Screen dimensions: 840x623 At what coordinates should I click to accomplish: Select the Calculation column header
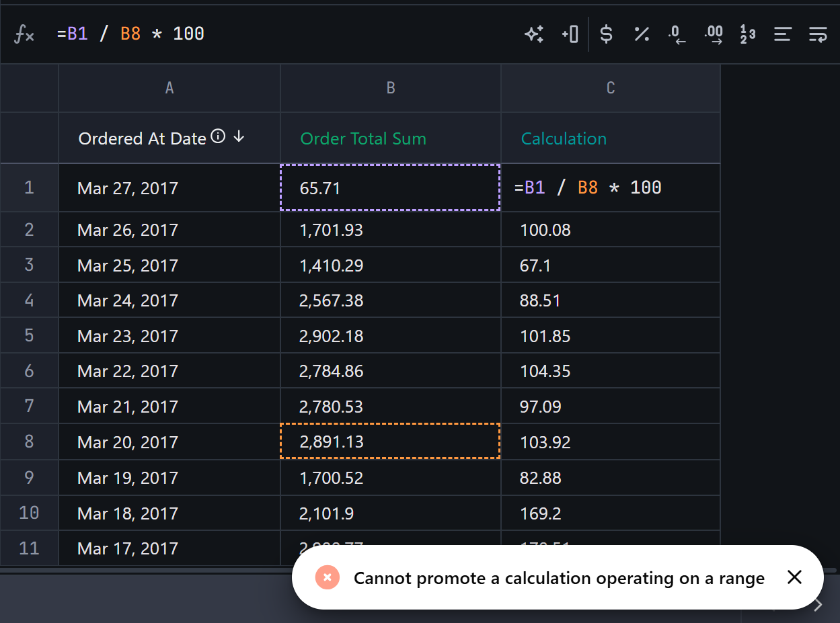(564, 138)
